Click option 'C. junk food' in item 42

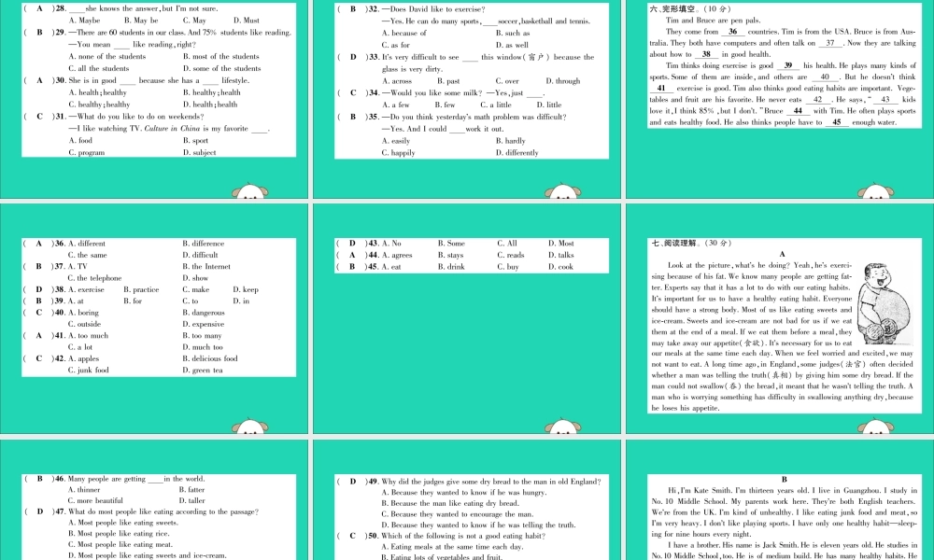[x=88, y=371]
